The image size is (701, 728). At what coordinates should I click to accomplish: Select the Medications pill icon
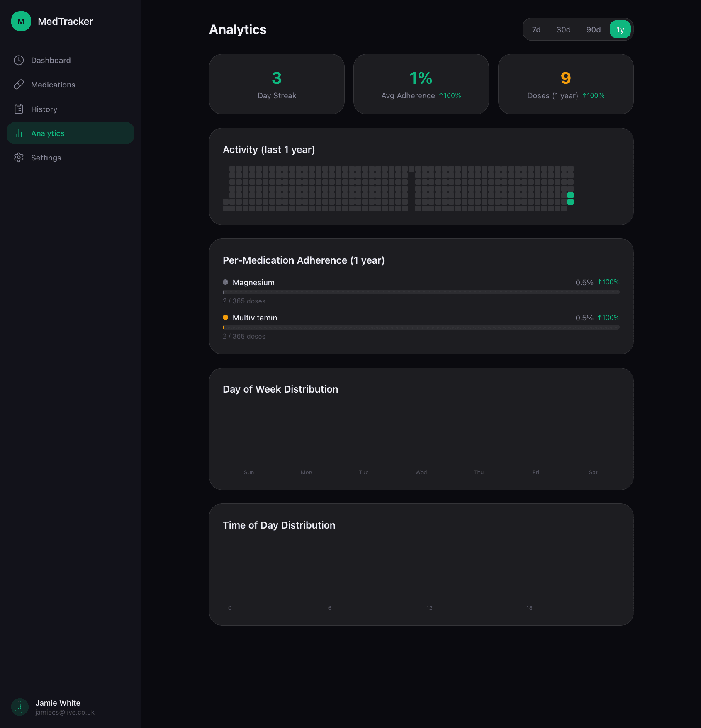(x=19, y=84)
